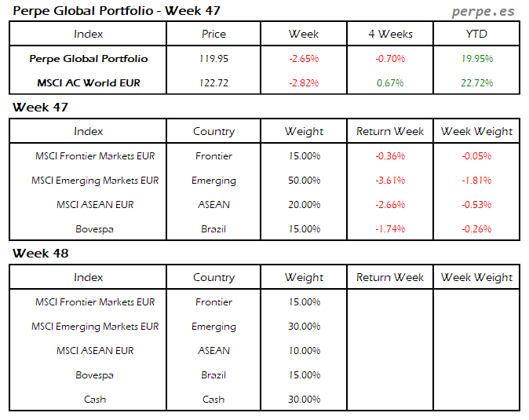Click the 10.00% ASEAN weight in Week 48
The image size is (529, 420).
pyautogui.click(x=304, y=350)
